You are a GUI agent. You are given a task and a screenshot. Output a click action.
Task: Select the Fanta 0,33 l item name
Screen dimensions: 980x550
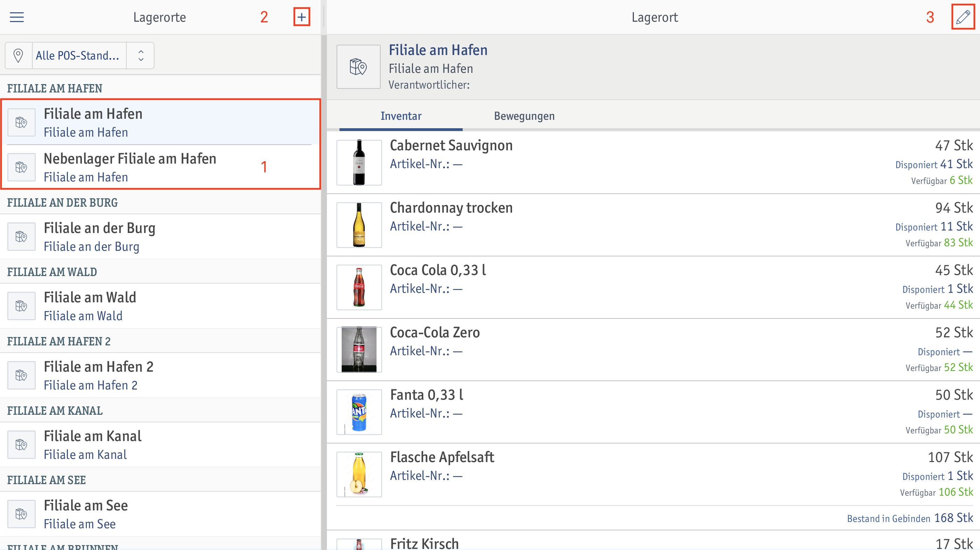pyautogui.click(x=426, y=395)
